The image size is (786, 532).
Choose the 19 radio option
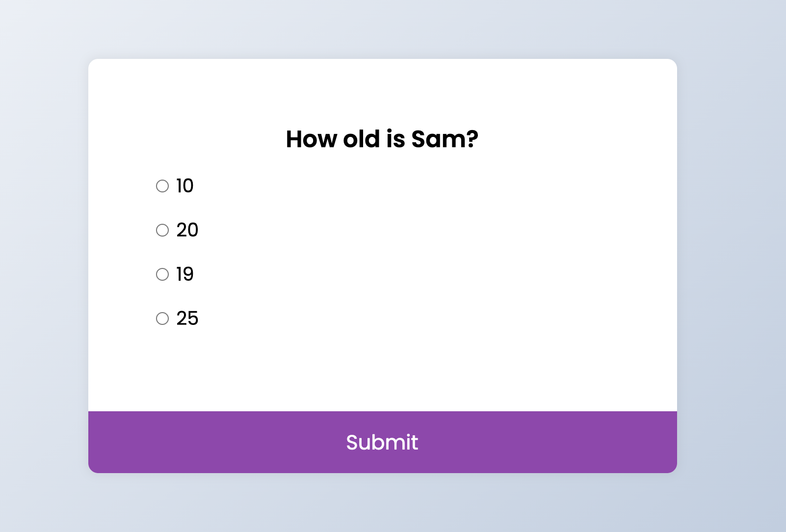[x=162, y=274]
